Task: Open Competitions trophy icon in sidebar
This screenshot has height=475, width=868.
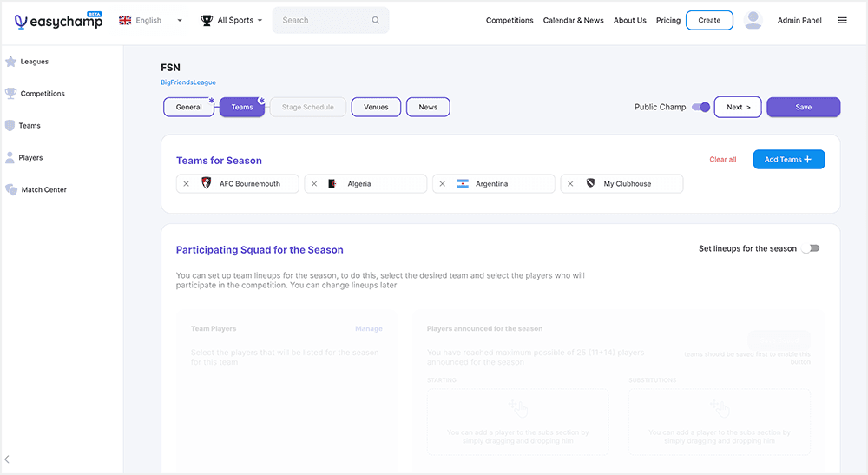Action: pyautogui.click(x=10, y=94)
